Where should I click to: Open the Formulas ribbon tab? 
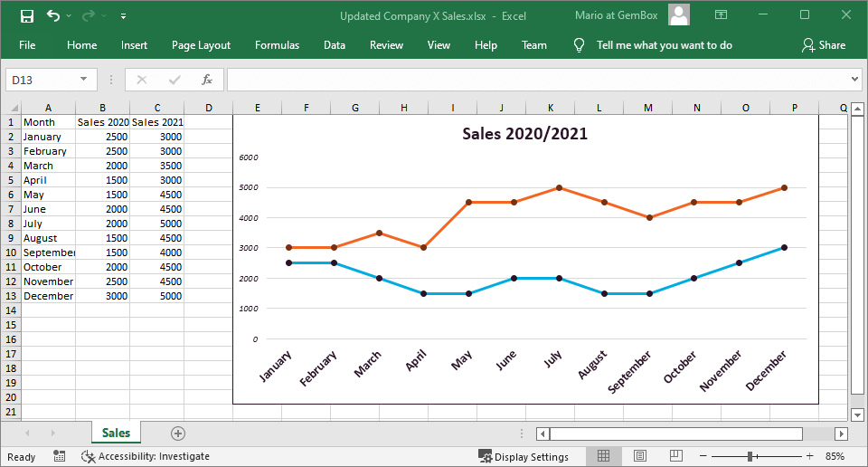[x=277, y=45]
